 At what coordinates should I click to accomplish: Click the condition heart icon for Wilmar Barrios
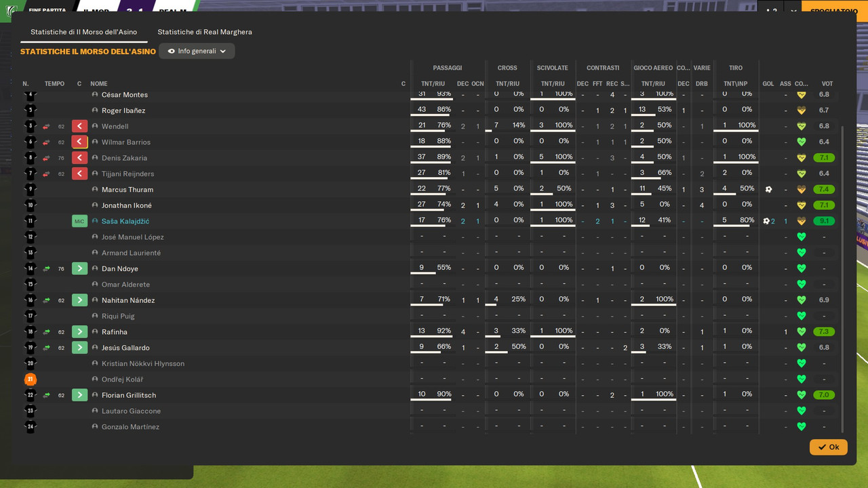click(801, 142)
